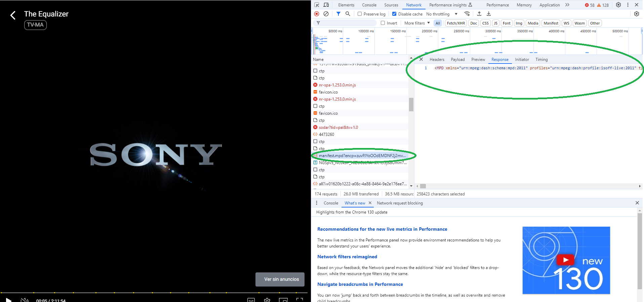
Task: Enable Preserve log checkbox
Action: [x=360, y=14]
